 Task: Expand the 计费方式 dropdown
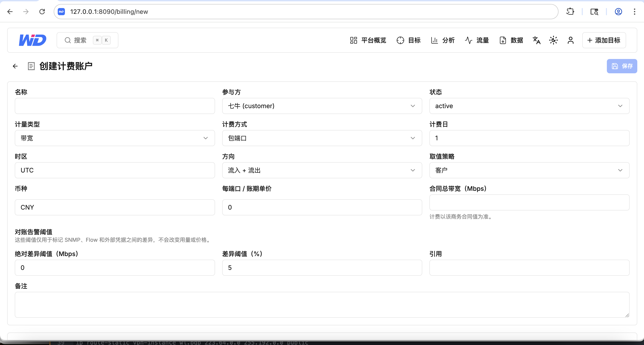click(322, 138)
